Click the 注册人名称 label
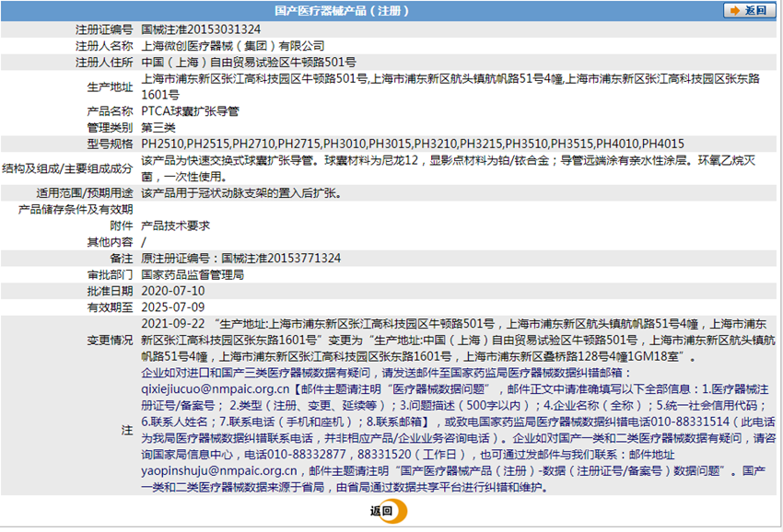Screen dimensions: 783x532 104,46
